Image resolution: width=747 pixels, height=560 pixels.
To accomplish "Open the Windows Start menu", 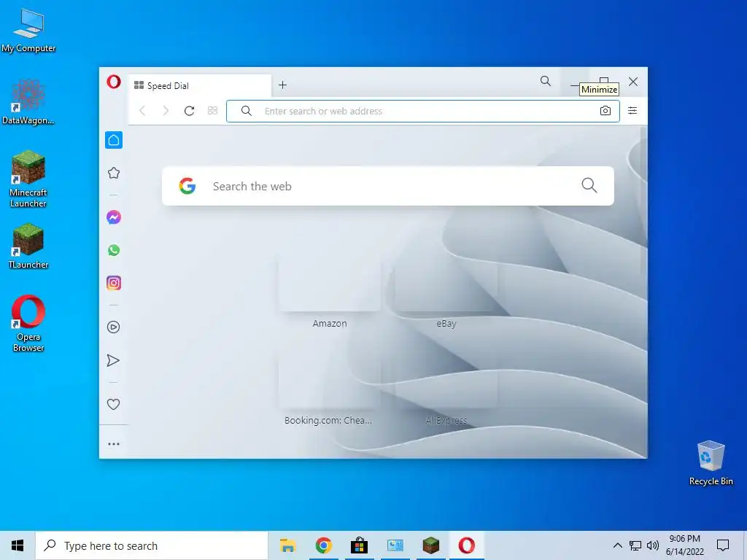I will click(x=18, y=545).
